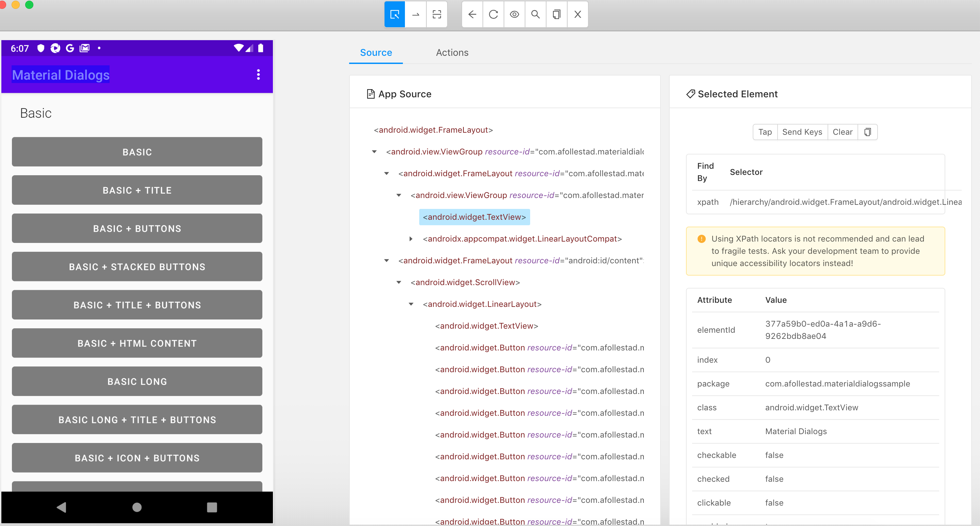Image resolution: width=980 pixels, height=526 pixels.
Task: Open search for element magnifier
Action: coord(535,14)
